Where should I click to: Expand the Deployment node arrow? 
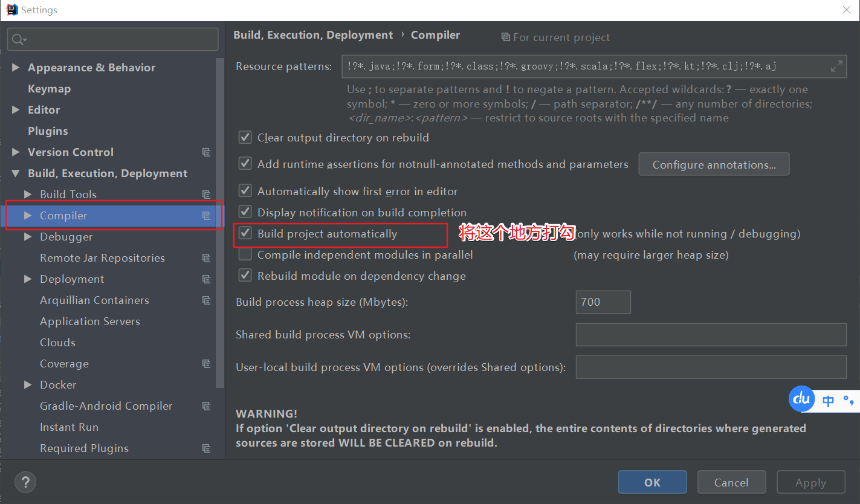click(28, 279)
